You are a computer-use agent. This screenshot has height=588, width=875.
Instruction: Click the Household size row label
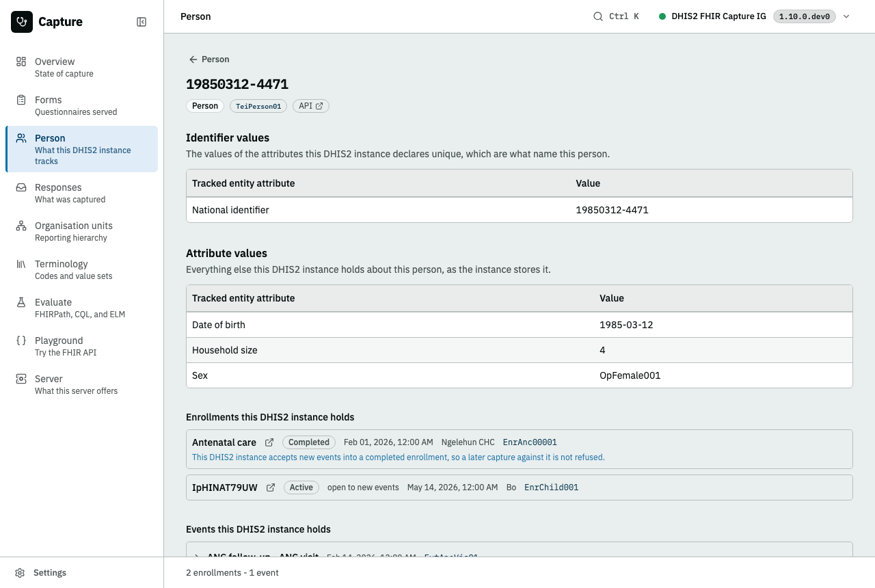point(225,350)
